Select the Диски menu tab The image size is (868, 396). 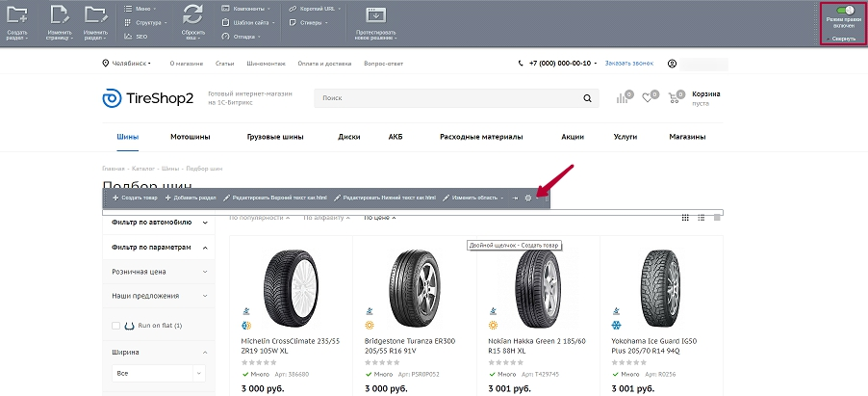(349, 137)
